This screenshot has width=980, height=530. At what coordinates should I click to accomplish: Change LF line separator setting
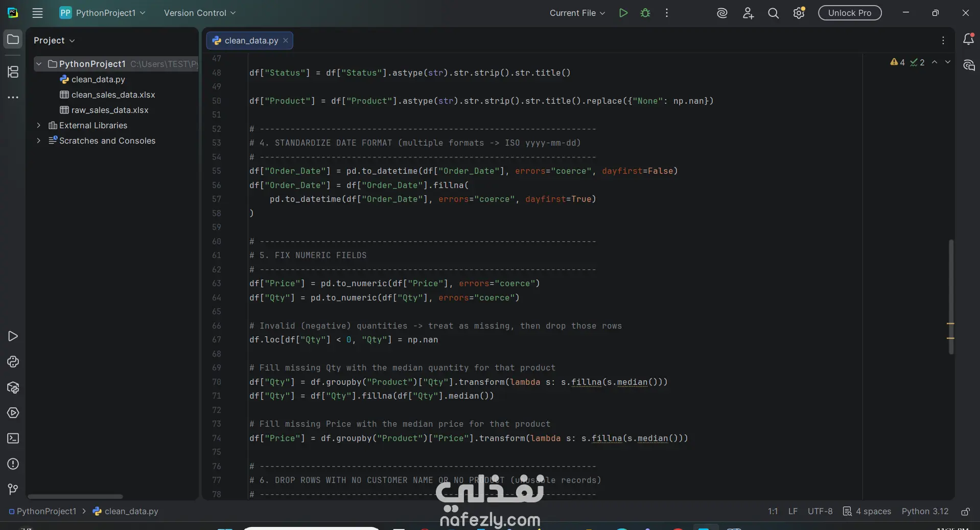pyautogui.click(x=792, y=511)
